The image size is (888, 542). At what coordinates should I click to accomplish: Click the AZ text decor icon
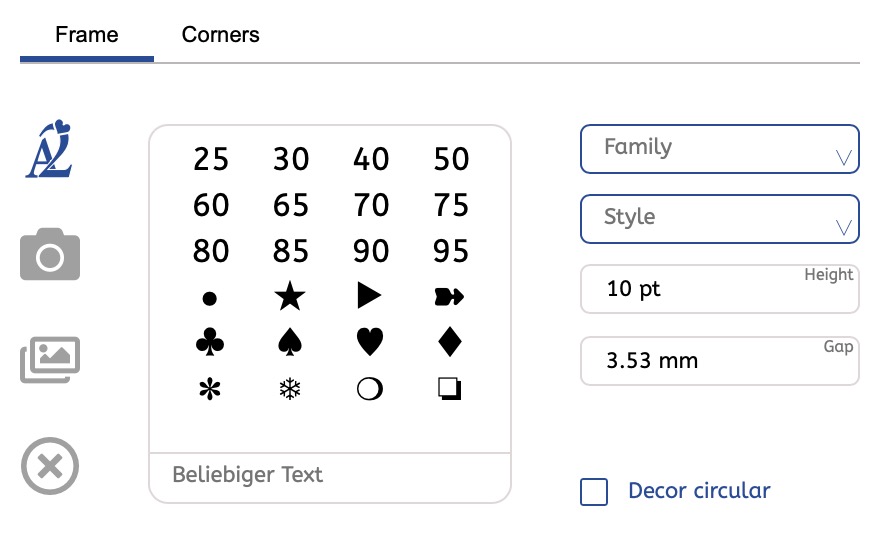point(50,150)
